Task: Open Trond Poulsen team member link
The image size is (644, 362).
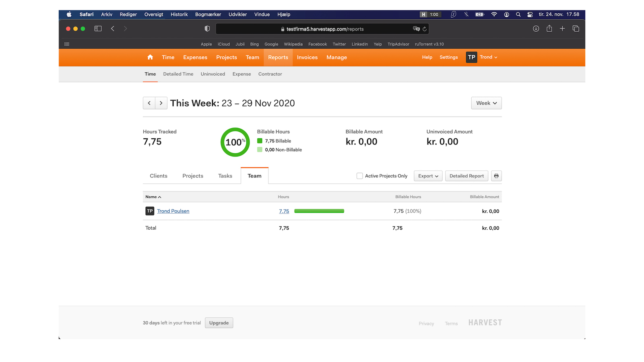Action: pyautogui.click(x=173, y=211)
